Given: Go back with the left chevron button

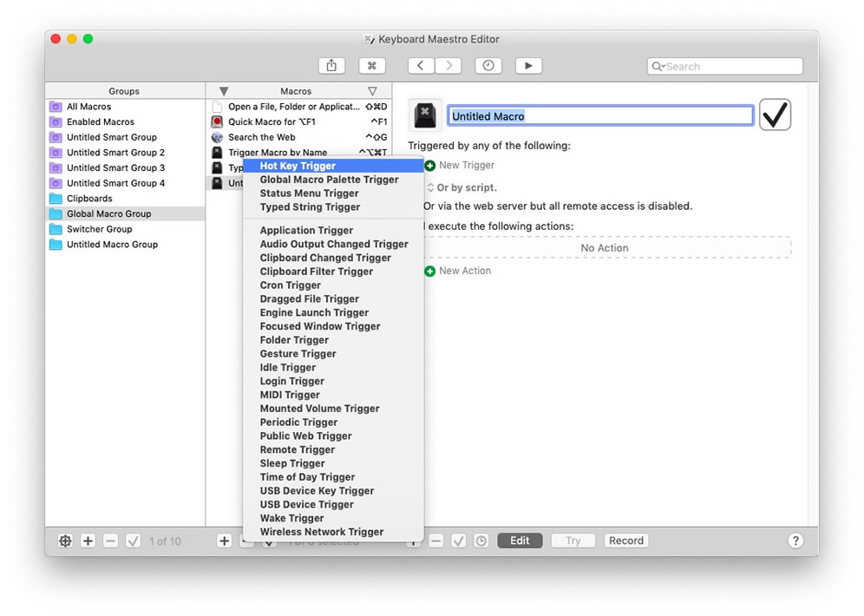Looking at the screenshot, I should point(421,66).
